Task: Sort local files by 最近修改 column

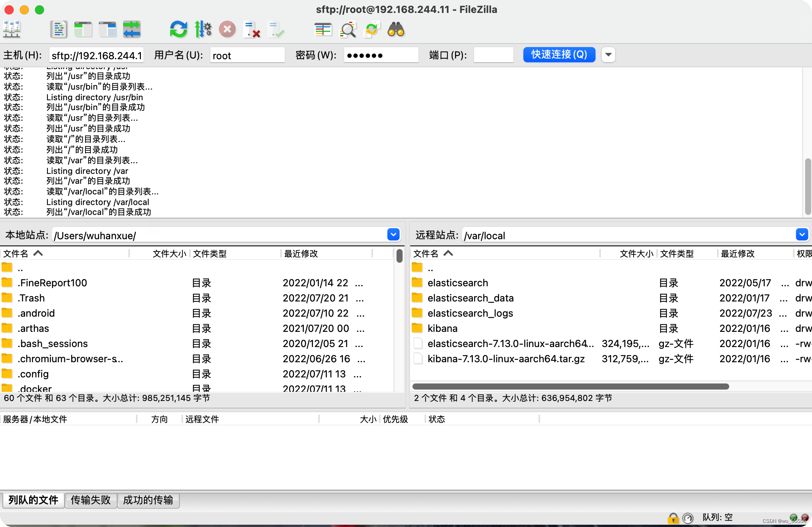Action: pyautogui.click(x=327, y=253)
